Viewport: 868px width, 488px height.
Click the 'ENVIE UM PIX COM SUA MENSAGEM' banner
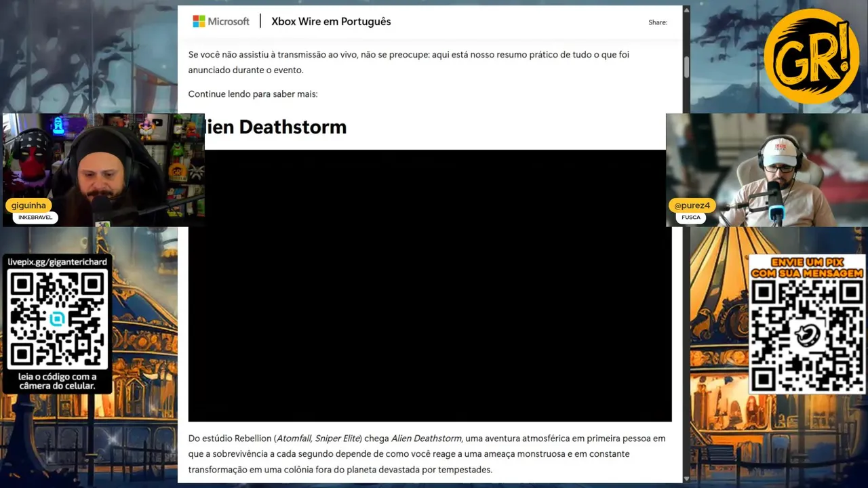(x=807, y=268)
